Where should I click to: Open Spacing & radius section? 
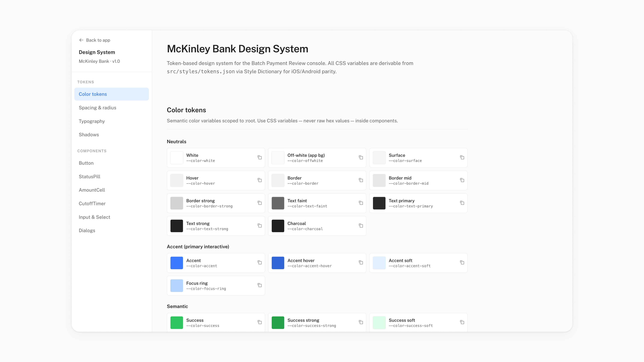pyautogui.click(x=112, y=108)
